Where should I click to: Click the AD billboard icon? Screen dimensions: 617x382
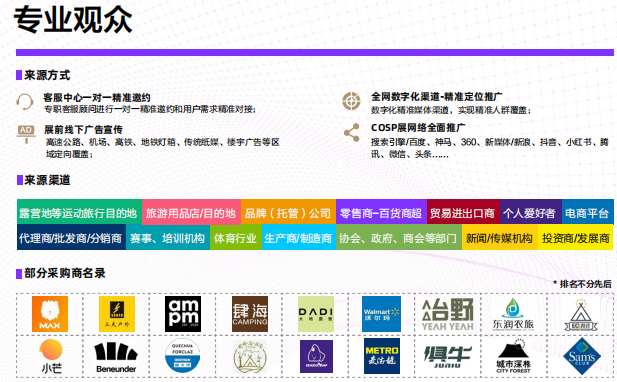pos(26,134)
